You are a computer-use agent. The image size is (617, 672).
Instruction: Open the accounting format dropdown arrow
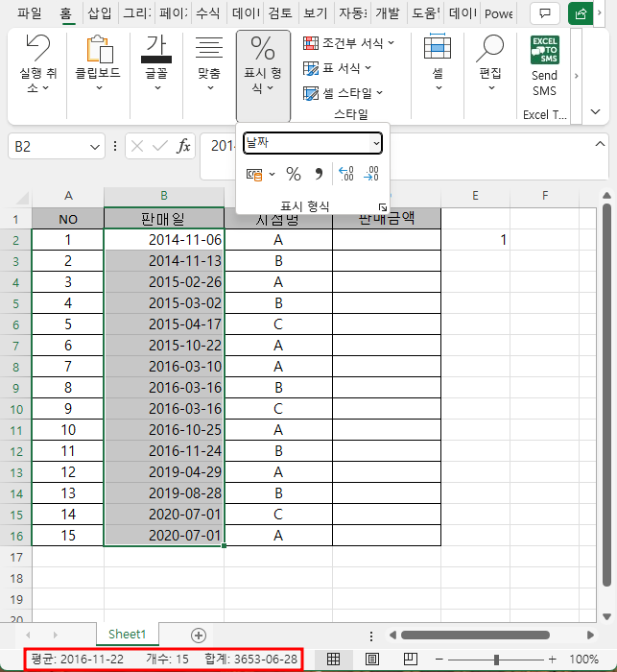[273, 174]
